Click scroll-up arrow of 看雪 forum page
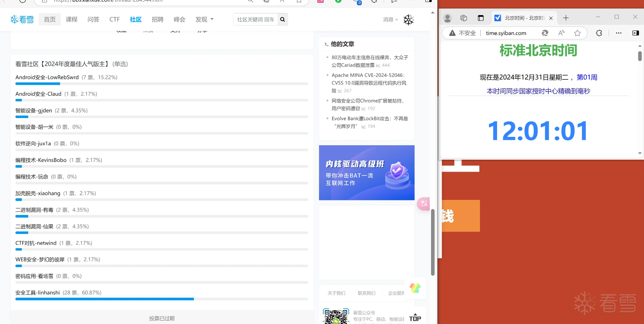 click(x=433, y=12)
